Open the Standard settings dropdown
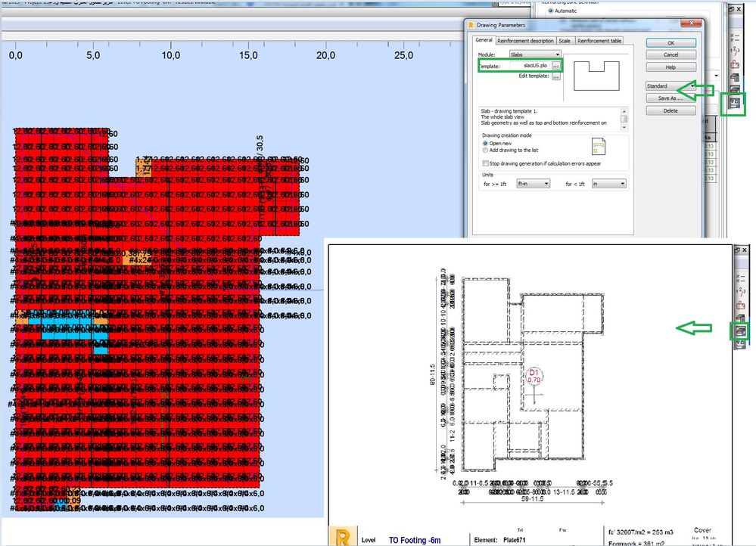Screen dimensions: 756x546 point(670,85)
